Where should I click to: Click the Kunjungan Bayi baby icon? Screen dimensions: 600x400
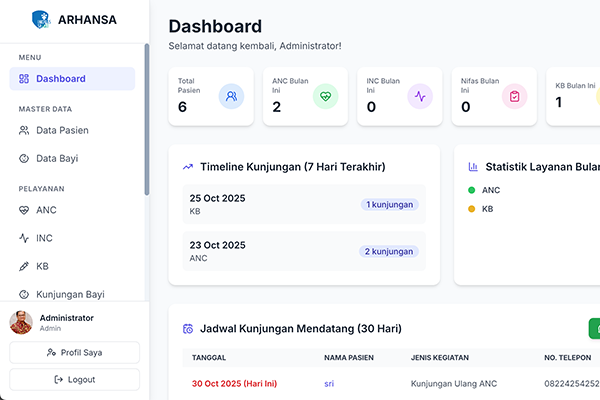coord(24,294)
